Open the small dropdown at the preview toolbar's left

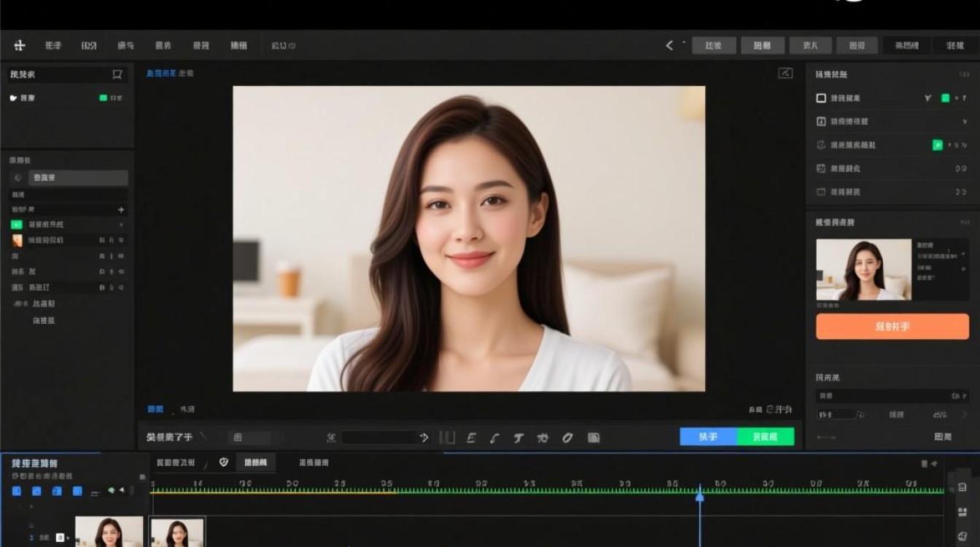tap(249, 438)
